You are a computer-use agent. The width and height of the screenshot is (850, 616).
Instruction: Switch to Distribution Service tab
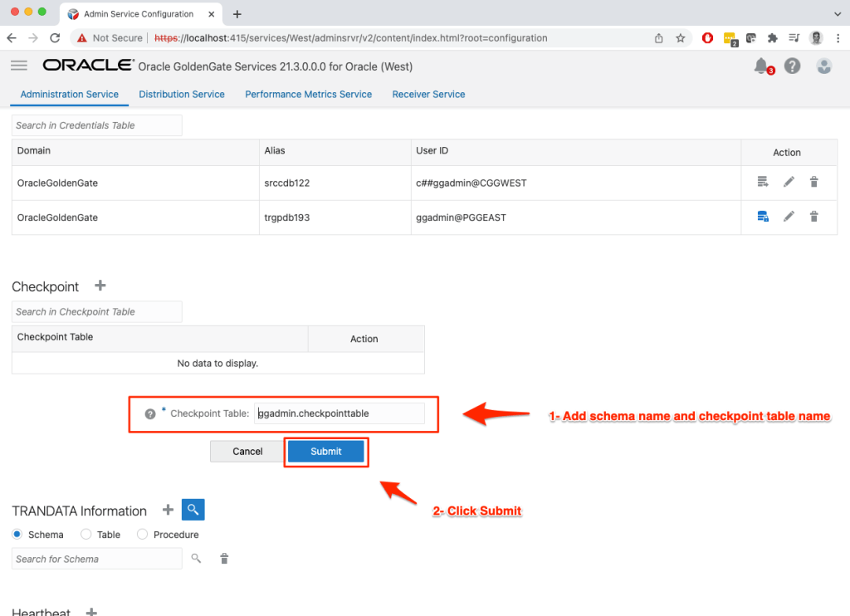point(182,95)
